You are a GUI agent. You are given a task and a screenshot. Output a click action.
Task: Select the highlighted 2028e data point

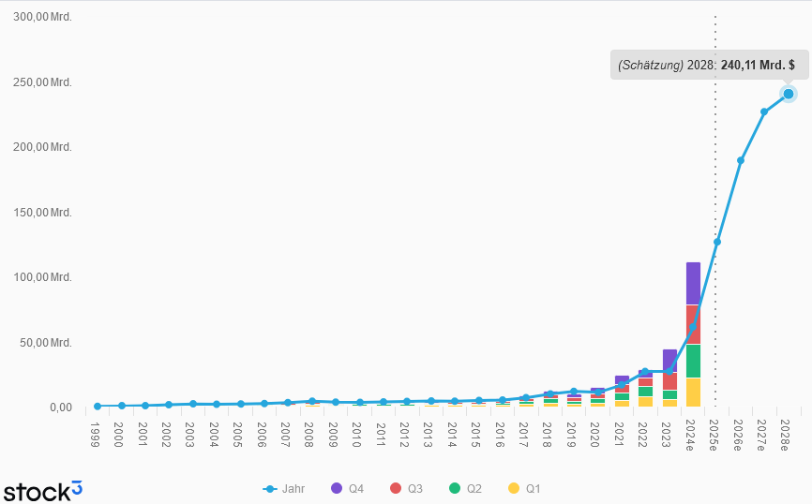pos(789,94)
